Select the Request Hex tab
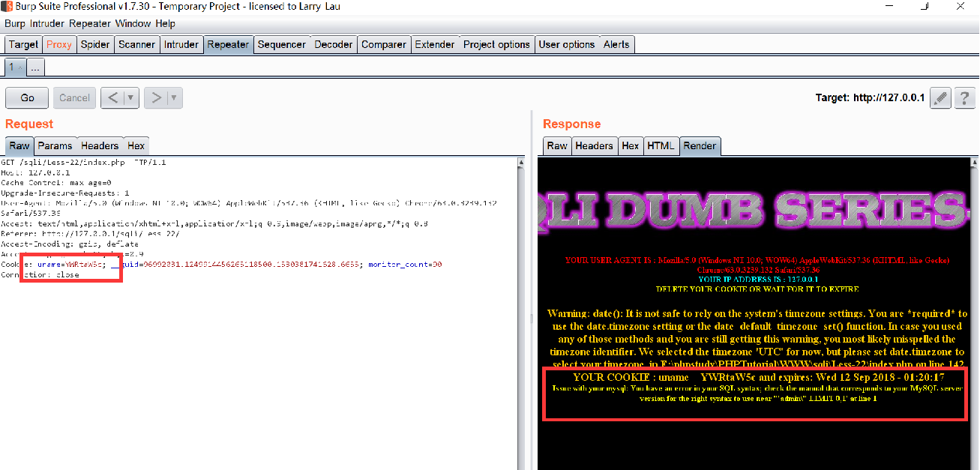The height and width of the screenshot is (470, 980). 136,145
